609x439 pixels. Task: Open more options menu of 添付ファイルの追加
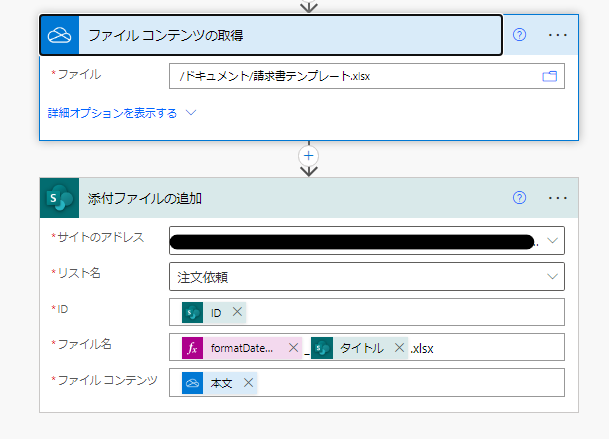(557, 198)
